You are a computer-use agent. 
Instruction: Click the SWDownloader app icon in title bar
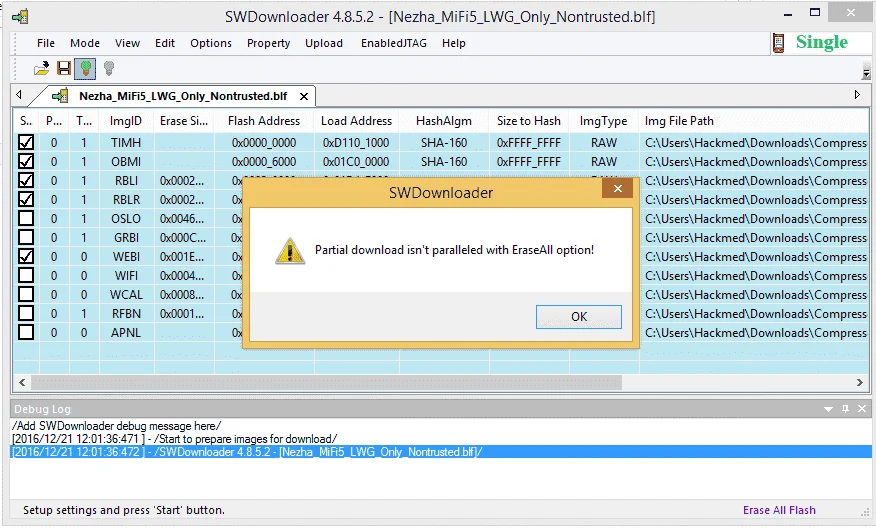pyautogui.click(x=21, y=16)
